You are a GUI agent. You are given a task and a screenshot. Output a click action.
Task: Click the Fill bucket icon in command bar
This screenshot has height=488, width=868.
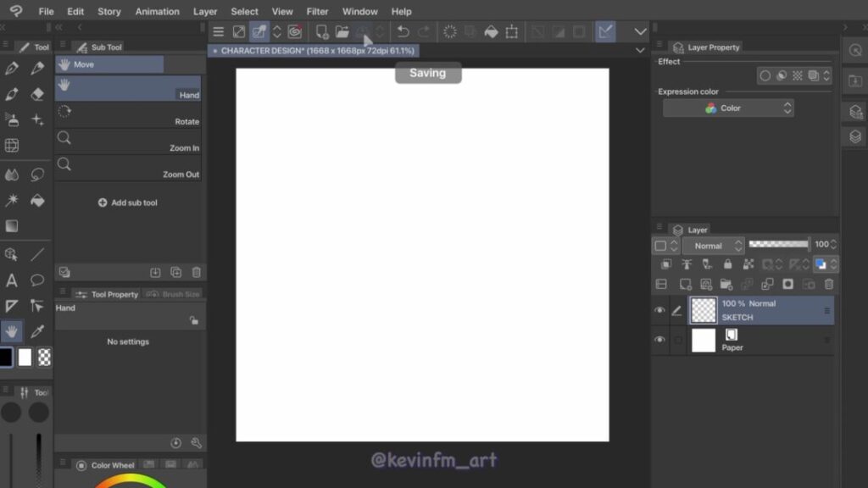point(491,31)
